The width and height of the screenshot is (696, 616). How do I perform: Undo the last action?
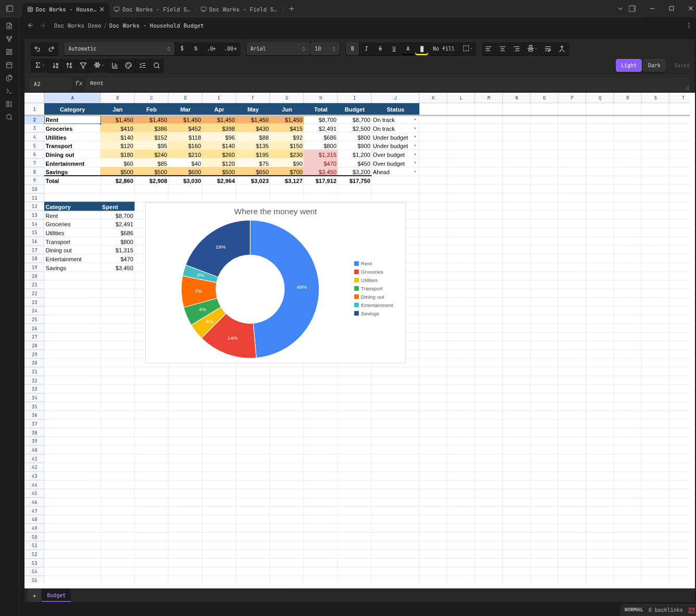pos(38,49)
